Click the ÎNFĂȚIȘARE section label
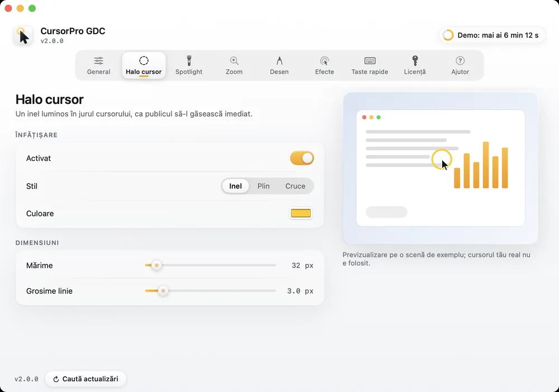The image size is (559, 392). pyautogui.click(x=36, y=135)
